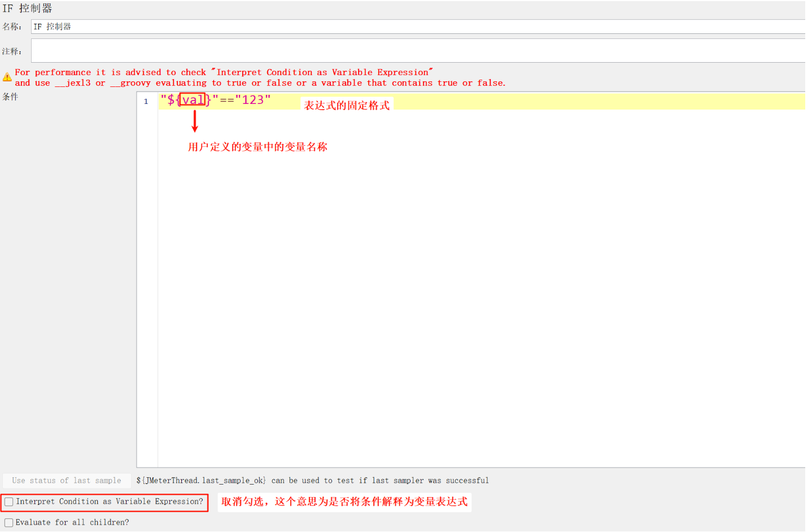Click the 名称 name input field
This screenshot has width=812, height=532.
[418, 27]
